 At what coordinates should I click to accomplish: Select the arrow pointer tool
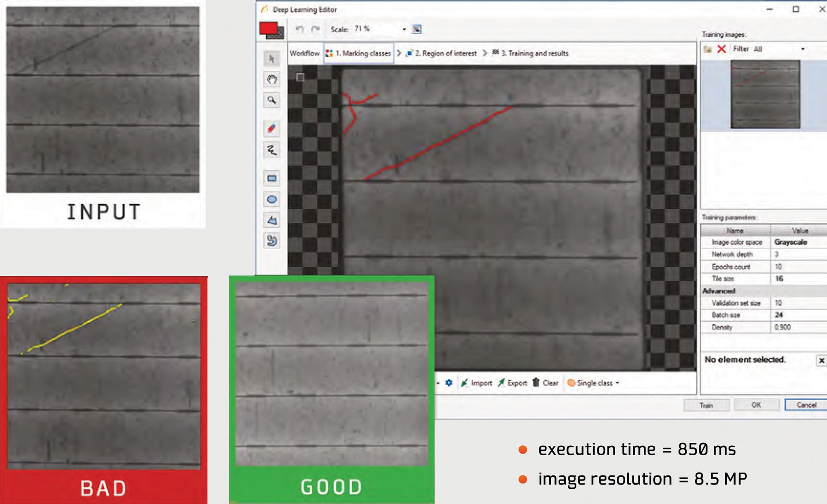pyautogui.click(x=272, y=59)
